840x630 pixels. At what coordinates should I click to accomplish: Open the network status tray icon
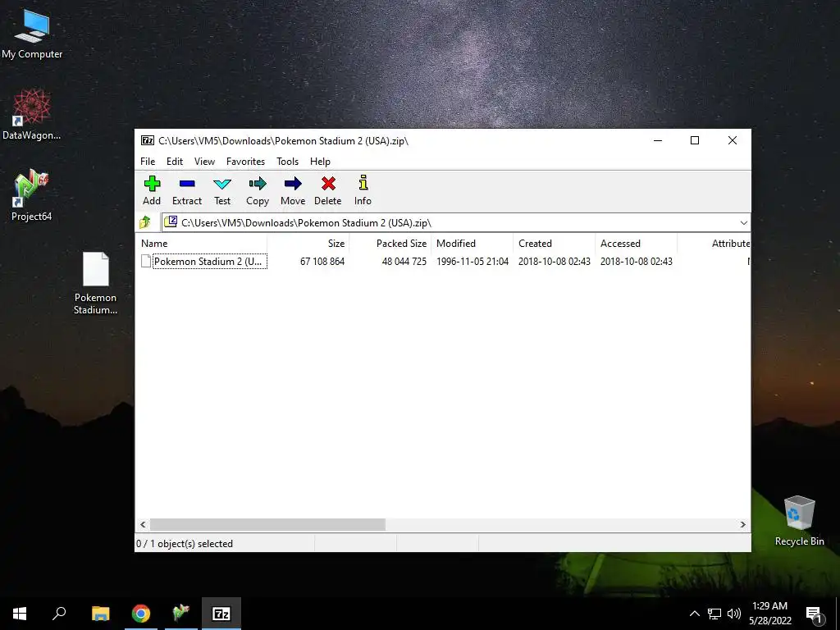coord(714,614)
